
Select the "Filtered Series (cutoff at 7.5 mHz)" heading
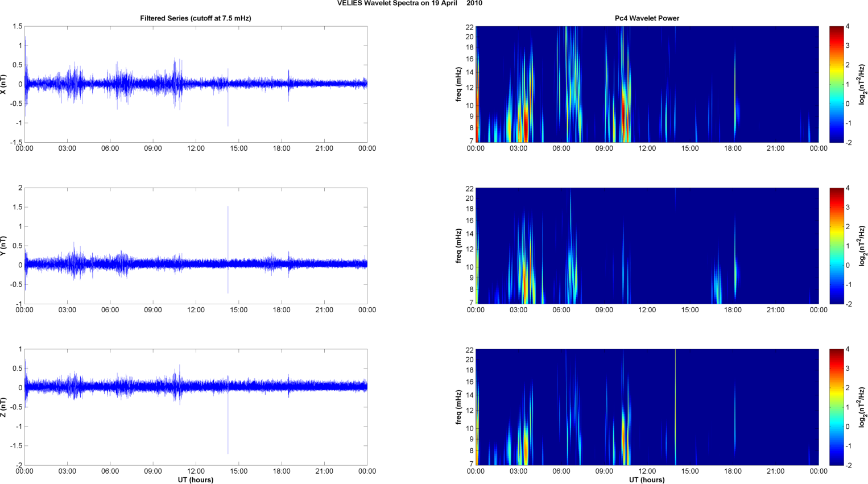pyautogui.click(x=195, y=18)
